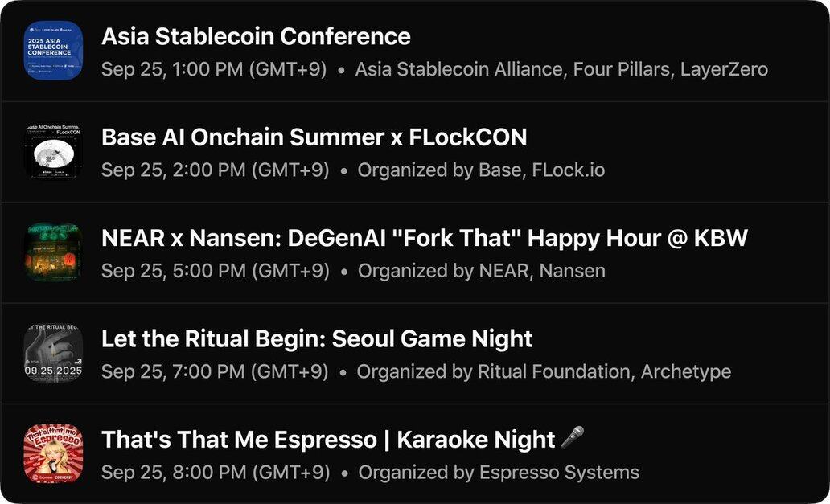Click organizers Asia Stablecoin Alliance, Four Pillars, LayerZero
Image resolution: width=830 pixels, height=504 pixels.
561,69
